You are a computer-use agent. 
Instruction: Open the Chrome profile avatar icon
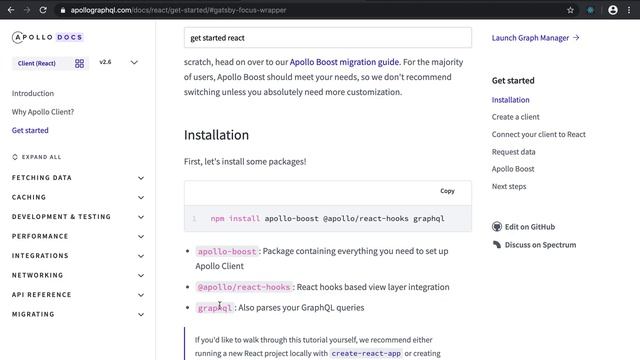[613, 10]
